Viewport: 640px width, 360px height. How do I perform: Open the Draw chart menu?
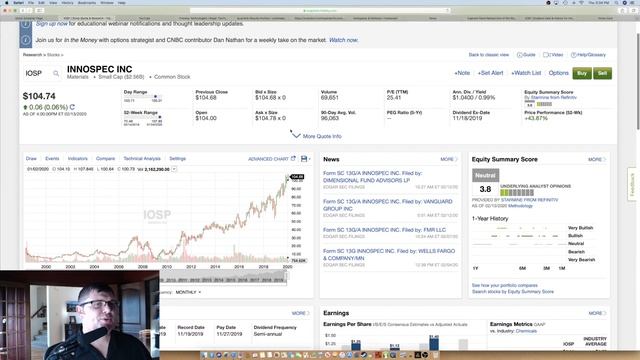pos(31,158)
